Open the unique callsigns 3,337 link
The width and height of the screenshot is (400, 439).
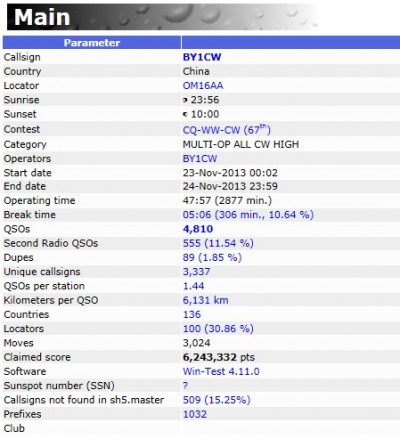point(196,272)
